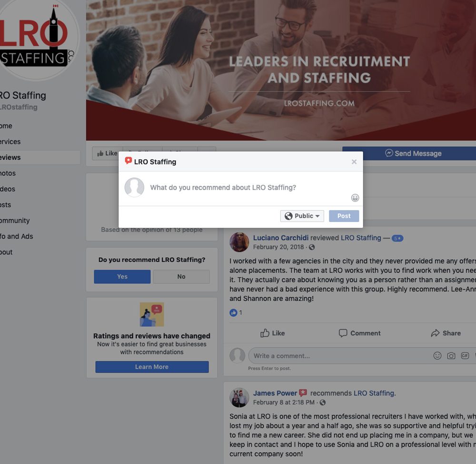Click Luciano Carchidi's profile picture

pyautogui.click(x=239, y=242)
